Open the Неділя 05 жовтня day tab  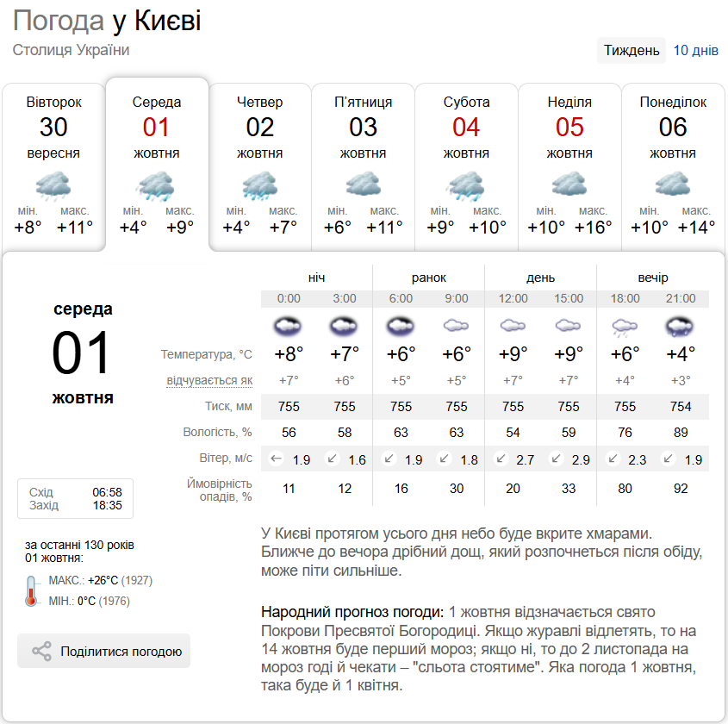pos(569,128)
